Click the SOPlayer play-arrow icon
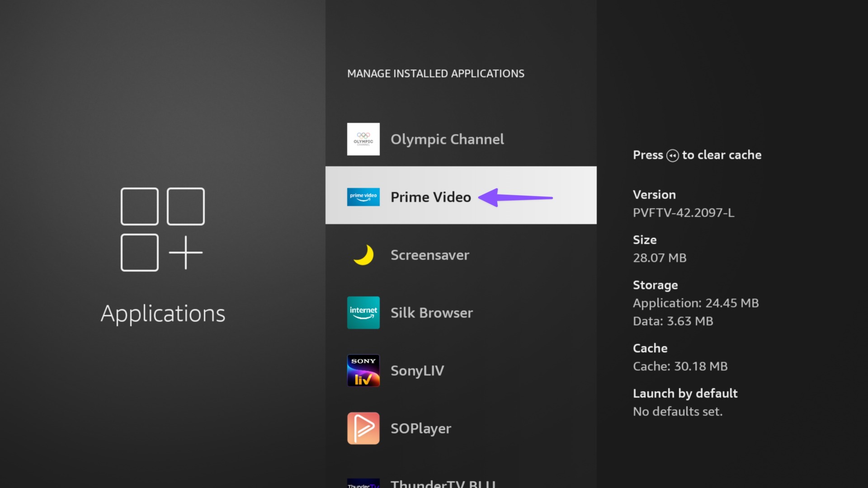 click(363, 428)
